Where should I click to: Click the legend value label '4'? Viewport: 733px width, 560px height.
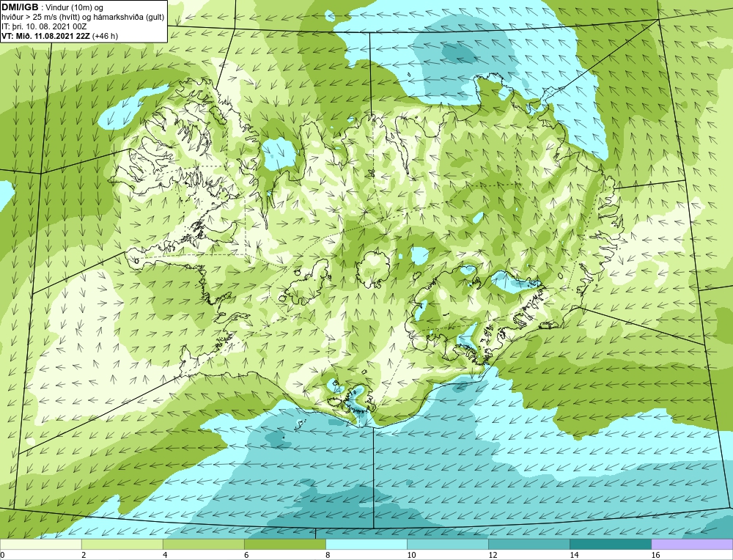tap(165, 555)
